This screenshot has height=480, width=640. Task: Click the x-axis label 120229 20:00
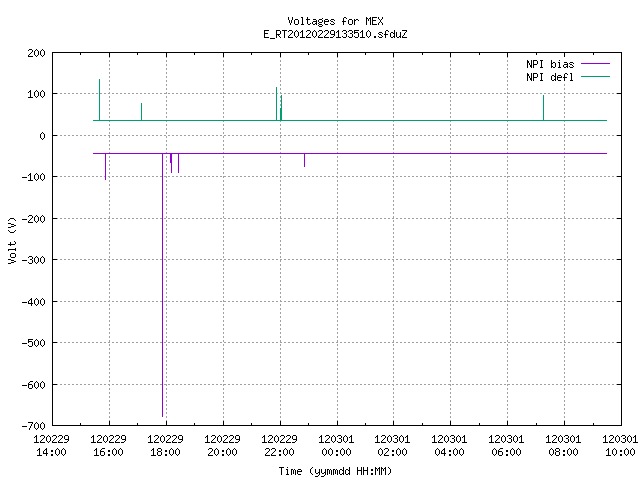click(x=222, y=446)
